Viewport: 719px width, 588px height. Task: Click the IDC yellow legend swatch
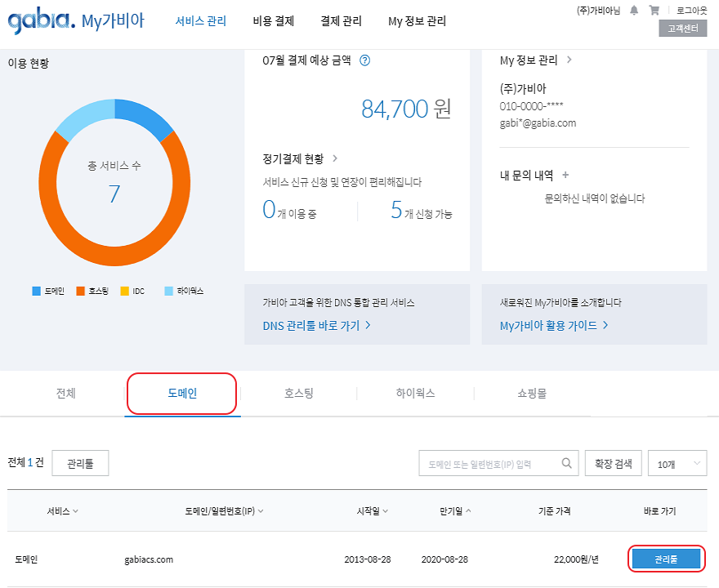(124, 291)
